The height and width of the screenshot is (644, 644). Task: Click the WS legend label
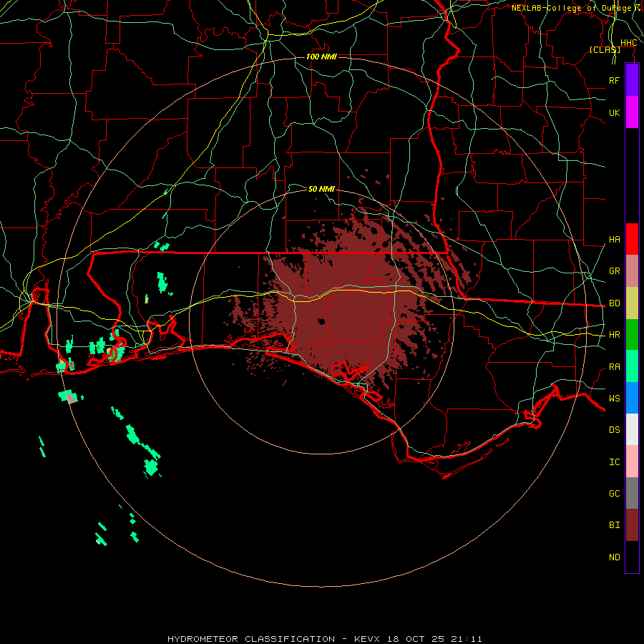[614, 399]
